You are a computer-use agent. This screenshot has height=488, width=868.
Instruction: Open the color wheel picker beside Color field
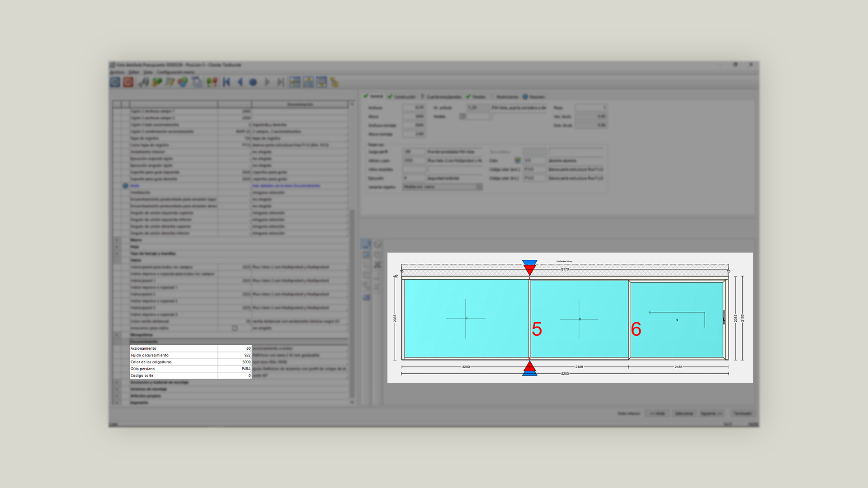(517, 160)
